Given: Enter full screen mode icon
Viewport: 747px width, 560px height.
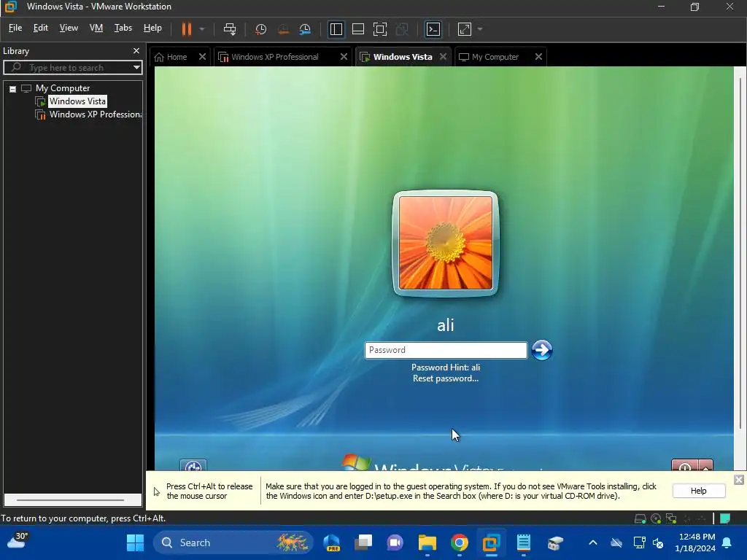Looking at the screenshot, I should tap(379, 29).
